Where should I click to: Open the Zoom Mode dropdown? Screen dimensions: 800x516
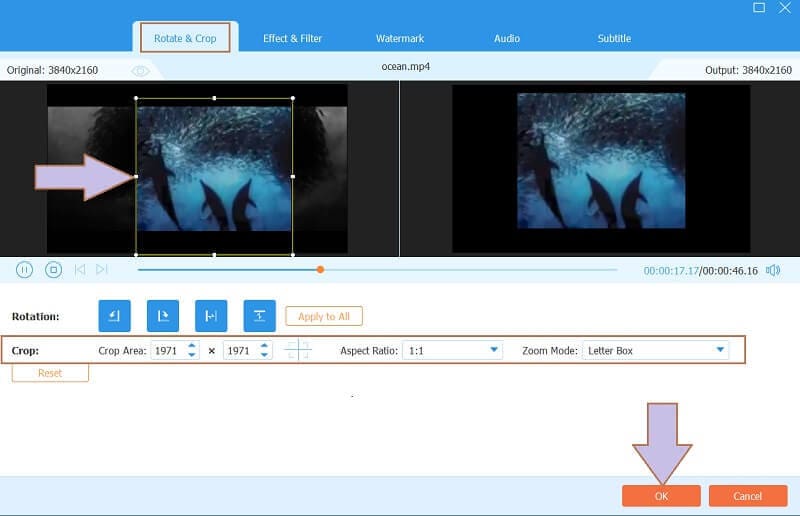coord(656,351)
